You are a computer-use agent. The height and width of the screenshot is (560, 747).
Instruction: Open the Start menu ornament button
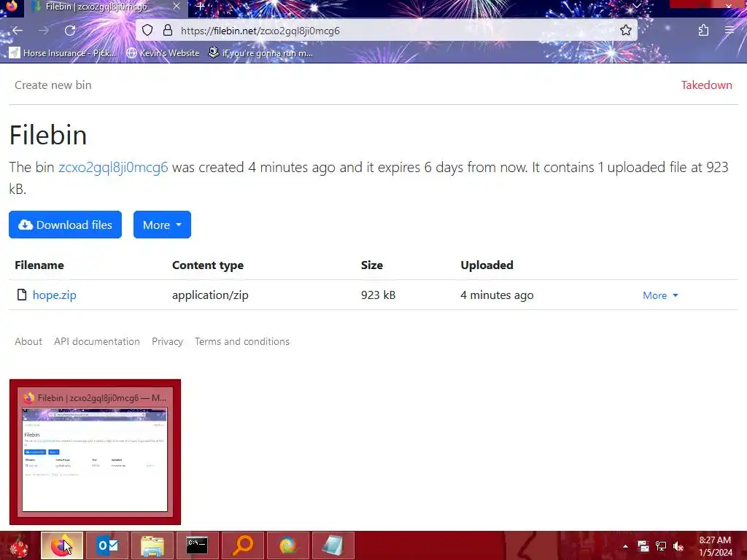coord(18,545)
